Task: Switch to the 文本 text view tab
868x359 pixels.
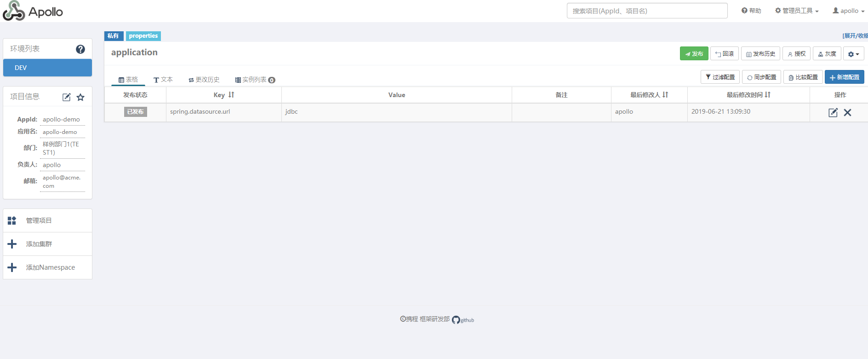Action: pos(163,80)
